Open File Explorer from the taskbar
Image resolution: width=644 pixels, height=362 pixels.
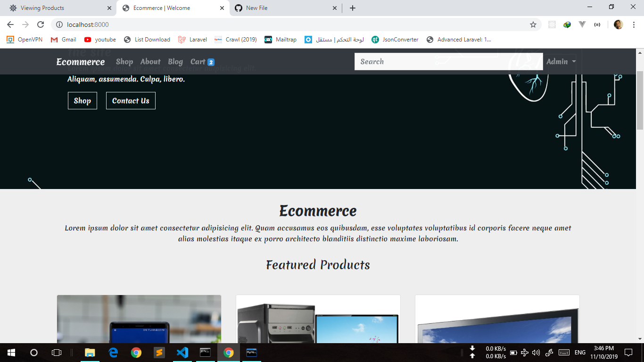(90, 353)
